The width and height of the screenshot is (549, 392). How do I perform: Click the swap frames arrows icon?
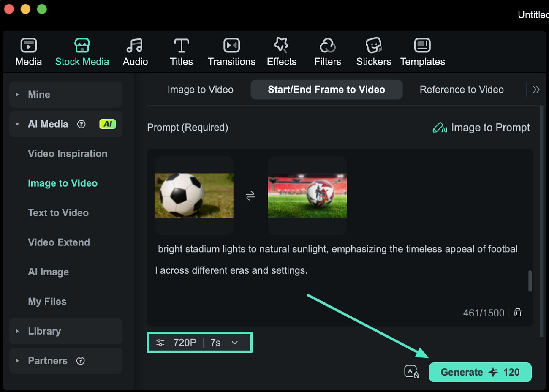(250, 196)
